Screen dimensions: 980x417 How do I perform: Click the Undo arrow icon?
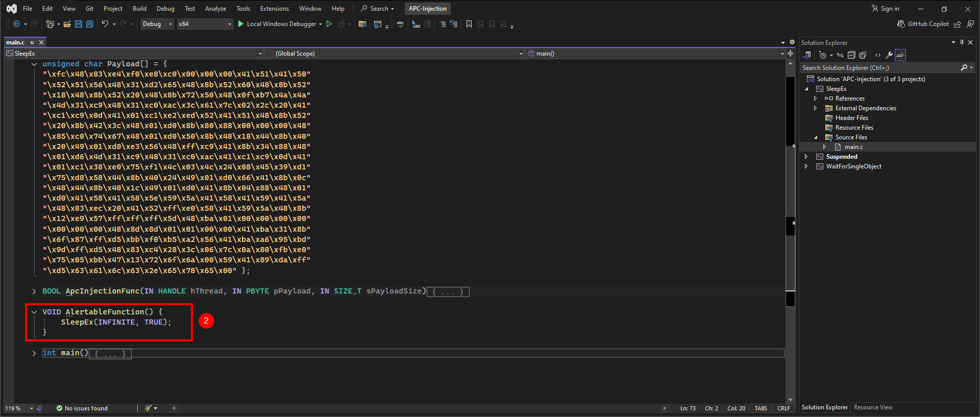click(x=105, y=24)
